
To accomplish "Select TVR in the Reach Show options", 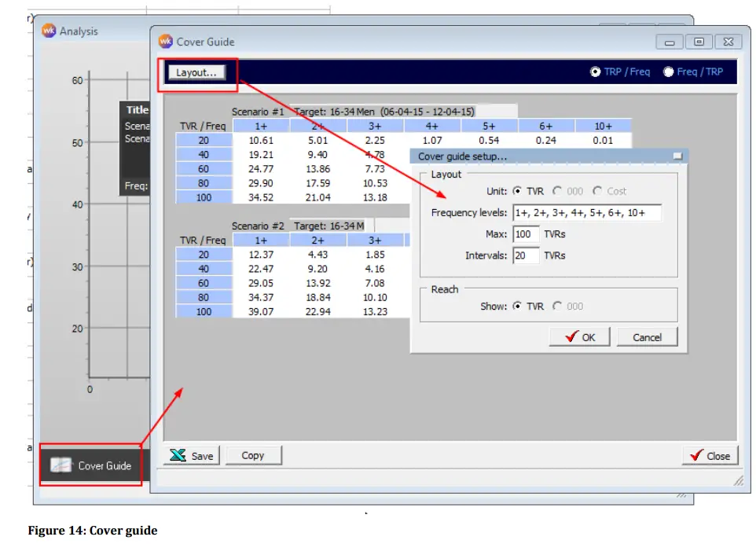I will pyautogui.click(x=517, y=307).
